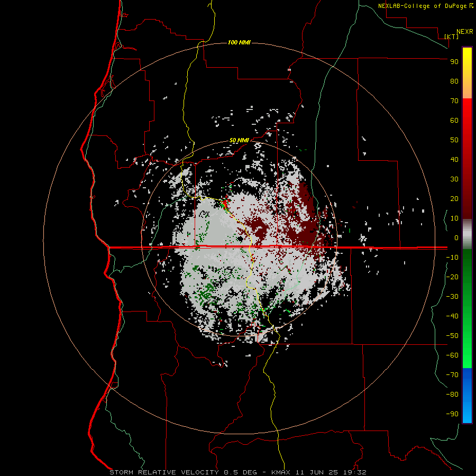Click the positive 10 knot scale label
The image size is (476, 476).
(454, 218)
